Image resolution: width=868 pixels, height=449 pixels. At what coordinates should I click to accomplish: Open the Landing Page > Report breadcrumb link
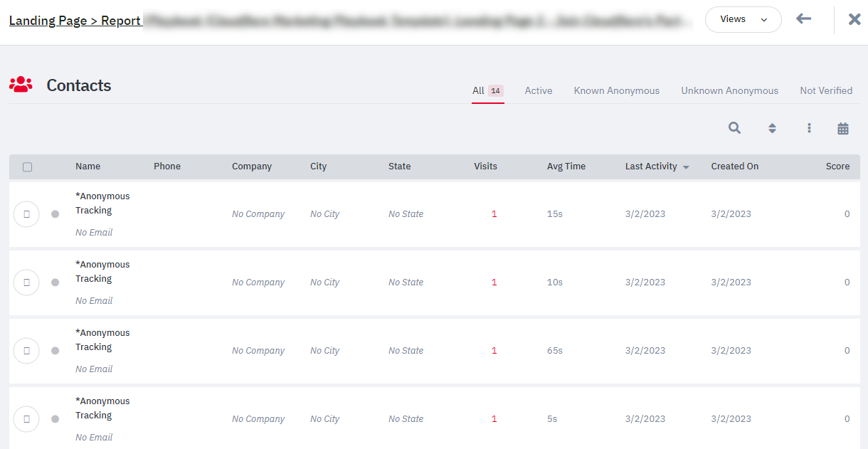tap(75, 21)
